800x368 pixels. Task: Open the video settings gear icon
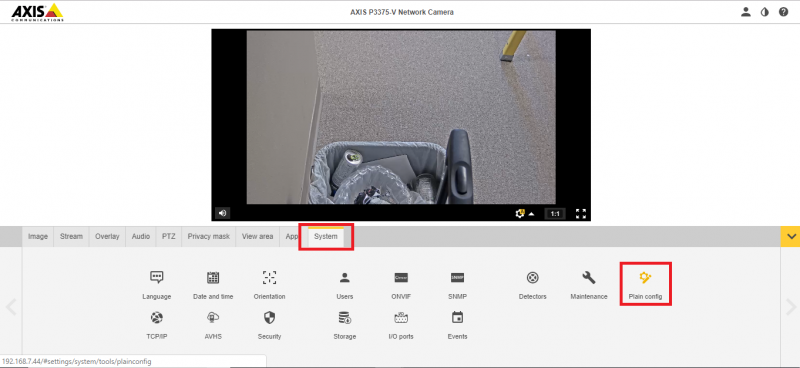(x=520, y=213)
